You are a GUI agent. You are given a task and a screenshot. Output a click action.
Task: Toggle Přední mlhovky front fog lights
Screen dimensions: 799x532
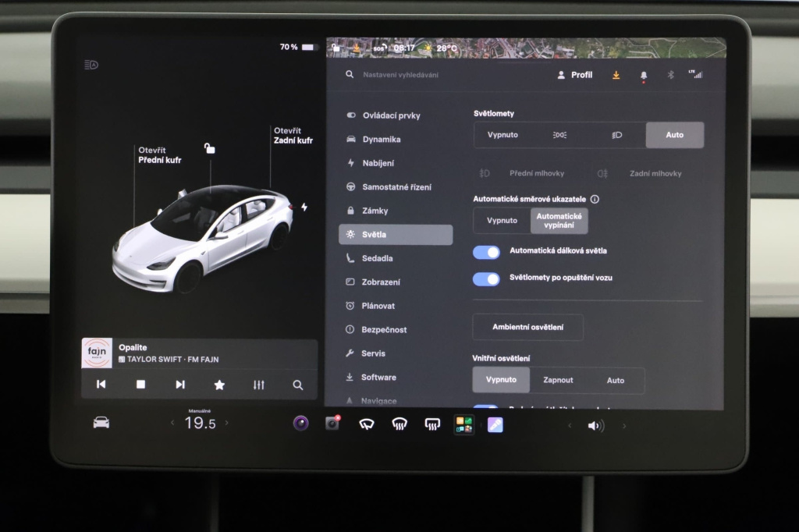(522, 173)
